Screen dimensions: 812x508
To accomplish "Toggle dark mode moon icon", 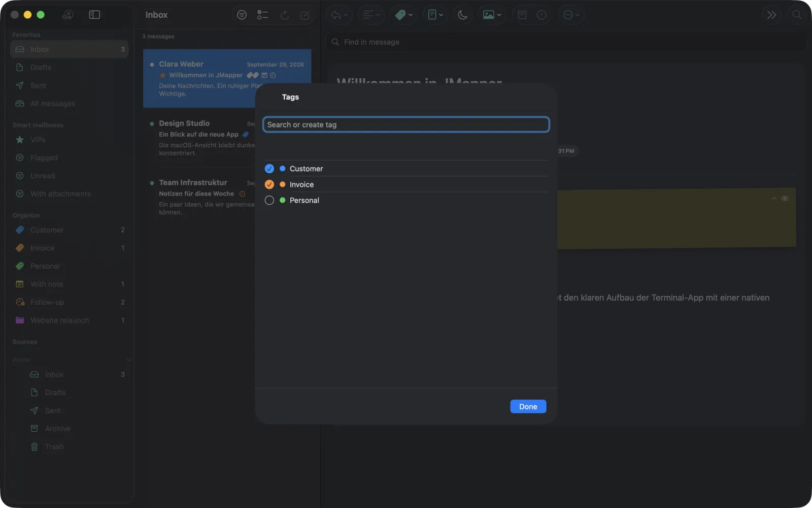I will (463, 15).
